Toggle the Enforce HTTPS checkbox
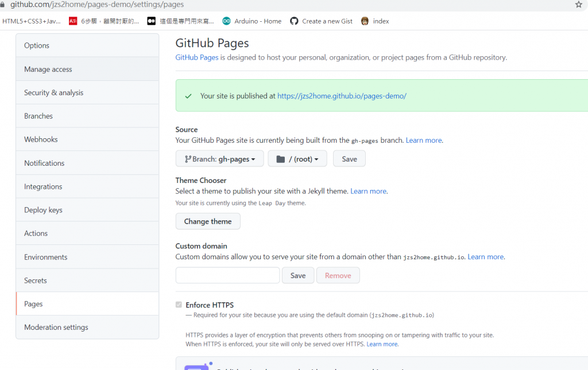This screenshot has width=588, height=370. coord(179,305)
